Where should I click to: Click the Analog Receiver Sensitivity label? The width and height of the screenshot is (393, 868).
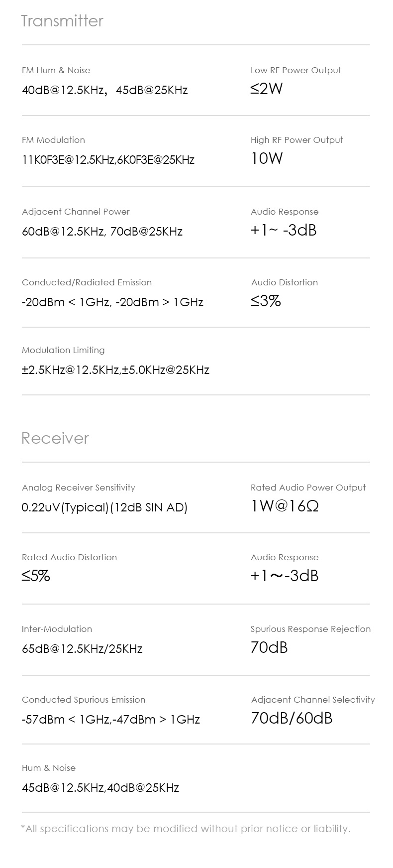pos(79,488)
